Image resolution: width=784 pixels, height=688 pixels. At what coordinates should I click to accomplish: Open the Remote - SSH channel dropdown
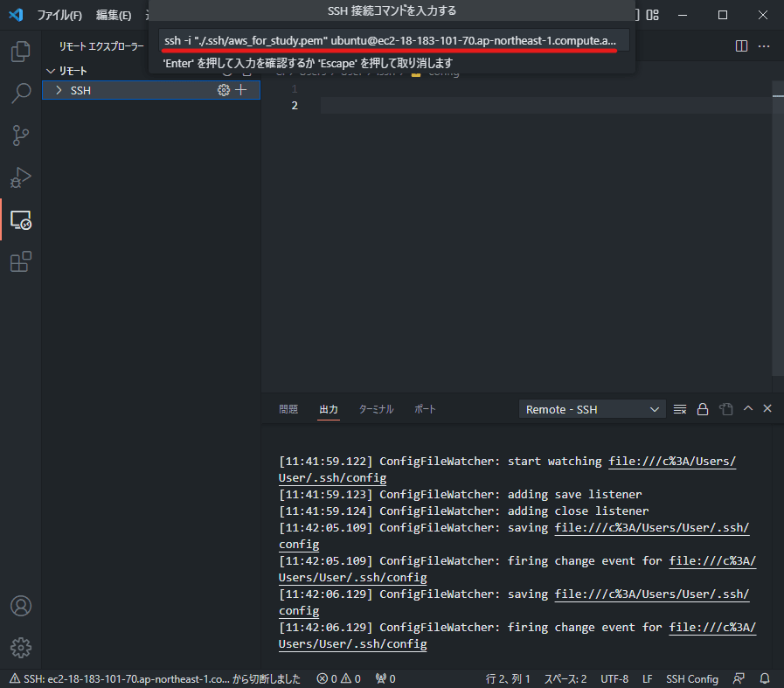pyautogui.click(x=592, y=408)
